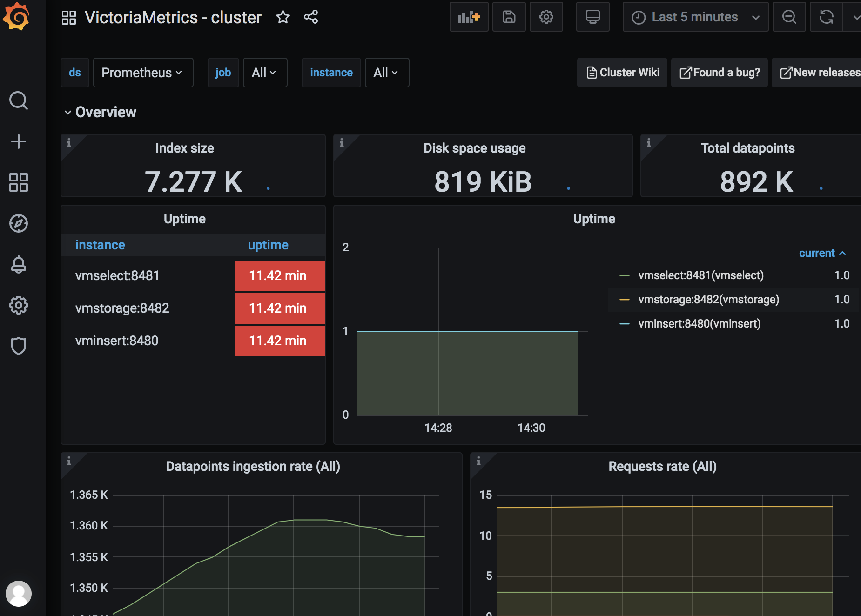Viewport: 861px width, 616px height.
Task: Open search in the left sidebar
Action: (19, 100)
